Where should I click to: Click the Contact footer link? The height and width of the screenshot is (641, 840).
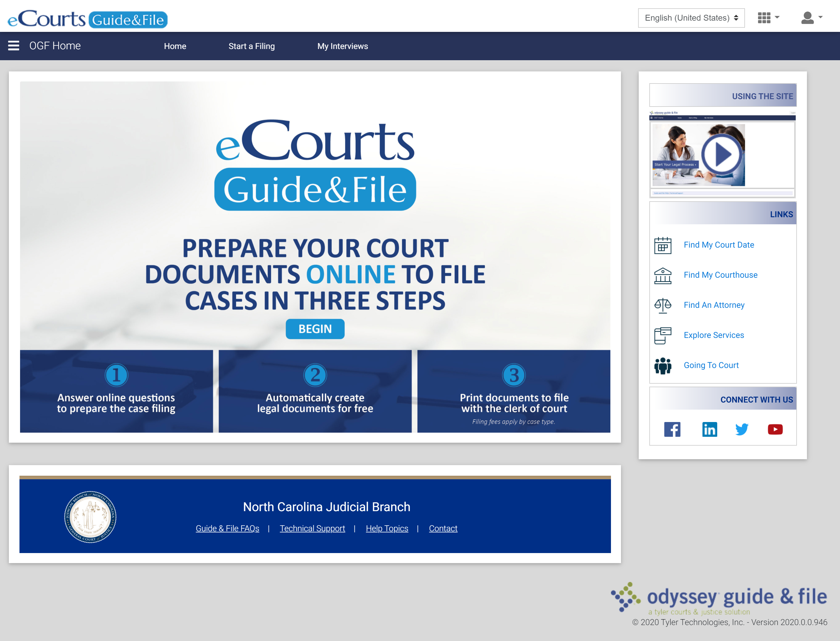(443, 528)
